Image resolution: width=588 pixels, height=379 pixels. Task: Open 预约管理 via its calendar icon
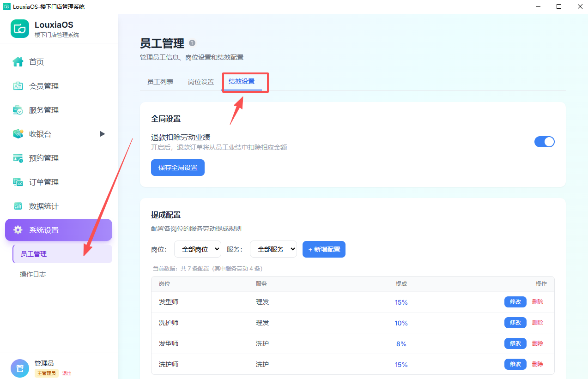18,158
